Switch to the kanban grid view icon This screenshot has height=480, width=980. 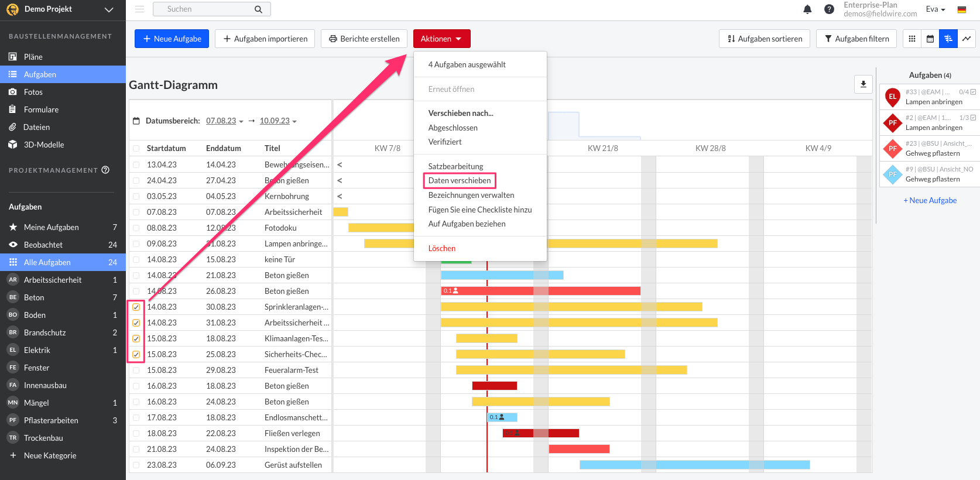click(912, 39)
